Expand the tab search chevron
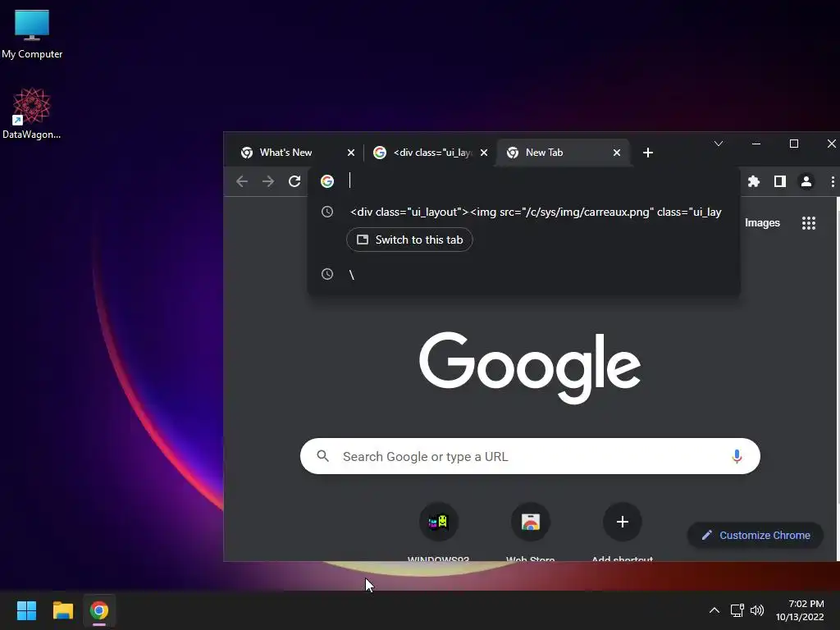The image size is (840, 630). click(x=719, y=144)
